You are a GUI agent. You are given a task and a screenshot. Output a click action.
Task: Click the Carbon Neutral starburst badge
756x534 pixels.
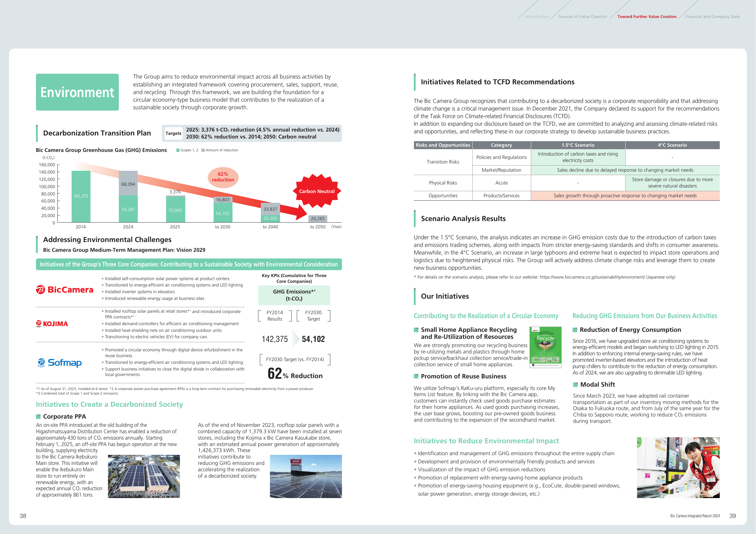pyautogui.click(x=316, y=191)
